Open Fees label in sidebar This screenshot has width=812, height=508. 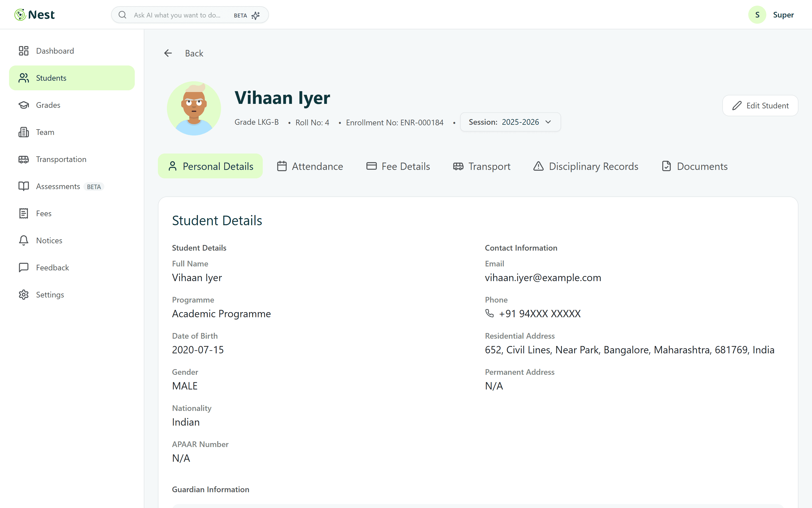tap(44, 213)
